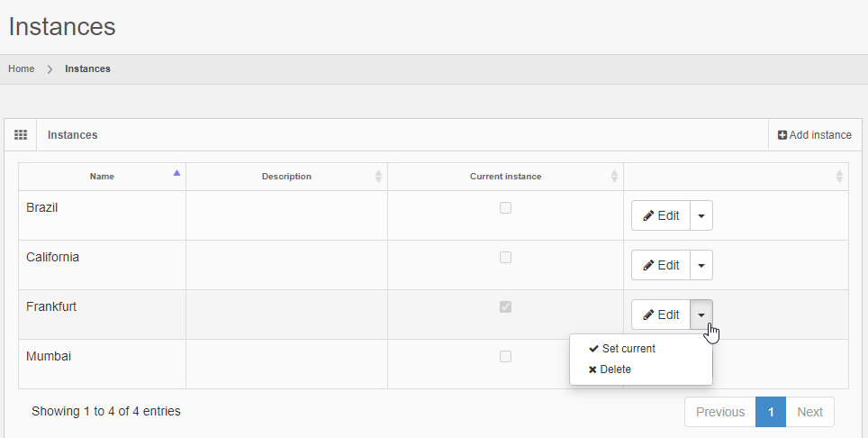868x438 pixels.
Task: Edit the Brazil instance
Action: click(x=661, y=216)
